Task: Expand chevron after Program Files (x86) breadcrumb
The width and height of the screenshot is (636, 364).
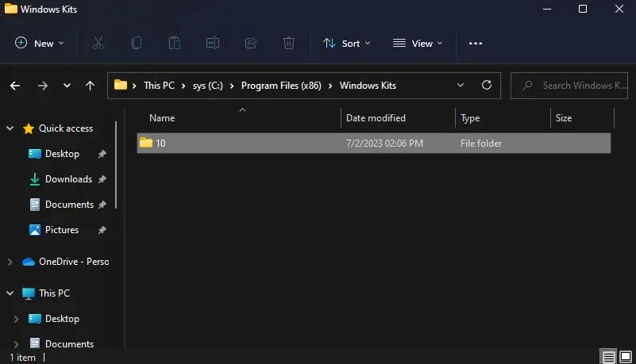Action: [330, 86]
